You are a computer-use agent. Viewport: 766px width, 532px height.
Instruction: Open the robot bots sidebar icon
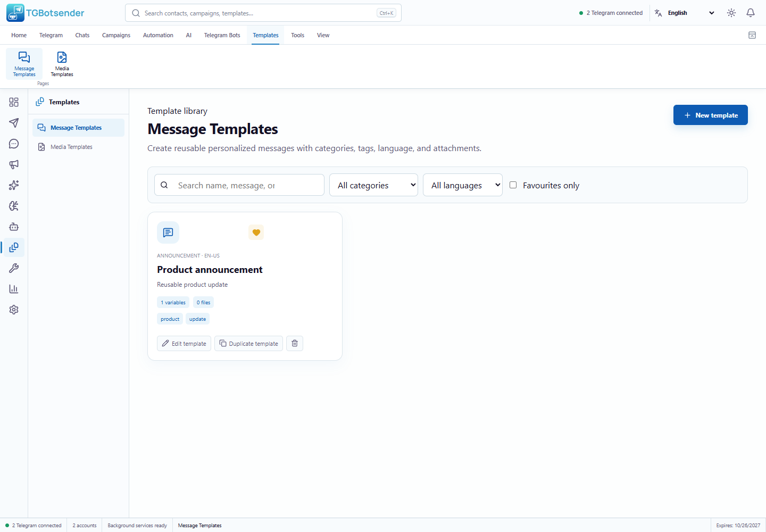pyautogui.click(x=14, y=227)
